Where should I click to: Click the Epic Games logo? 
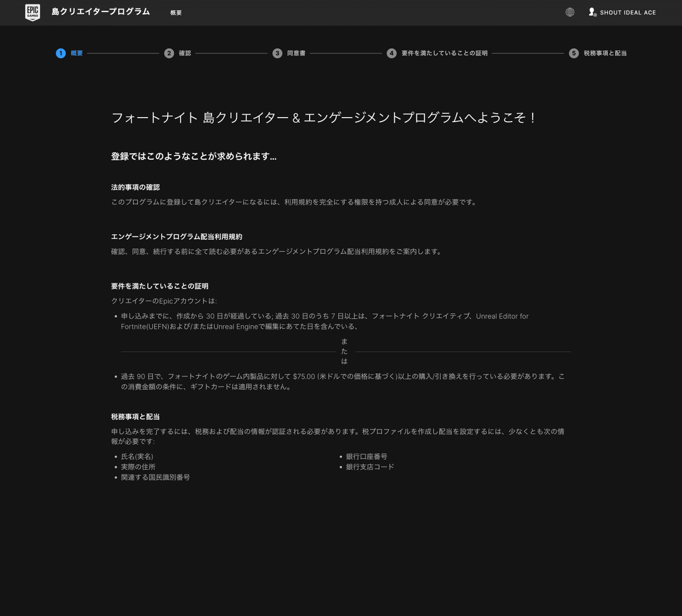32,13
